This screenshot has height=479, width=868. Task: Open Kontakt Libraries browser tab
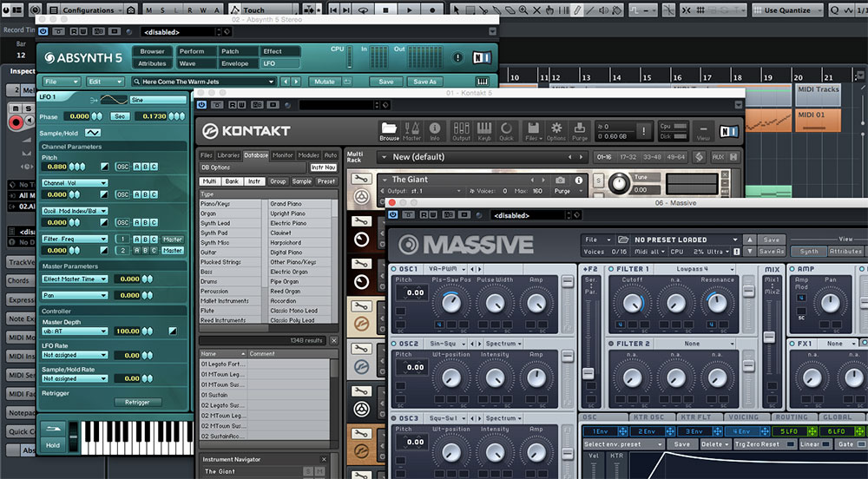pyautogui.click(x=228, y=155)
